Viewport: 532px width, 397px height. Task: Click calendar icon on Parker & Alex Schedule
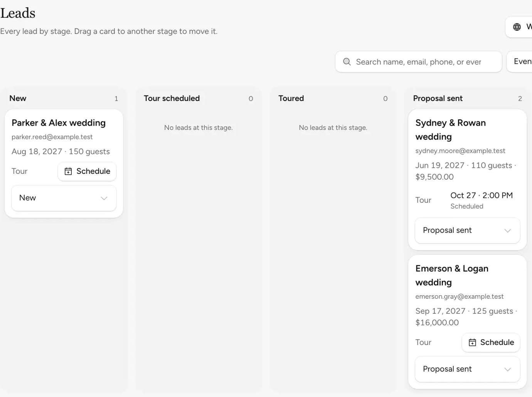(68, 172)
